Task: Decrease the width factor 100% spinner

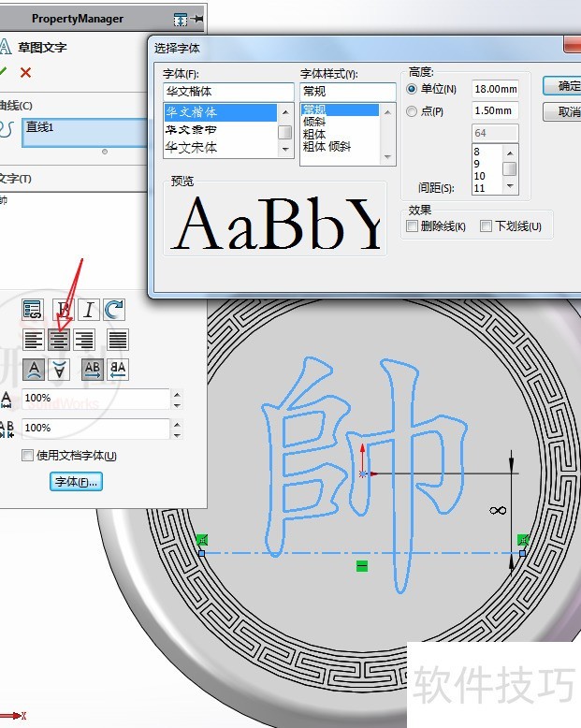Action: coord(177,405)
